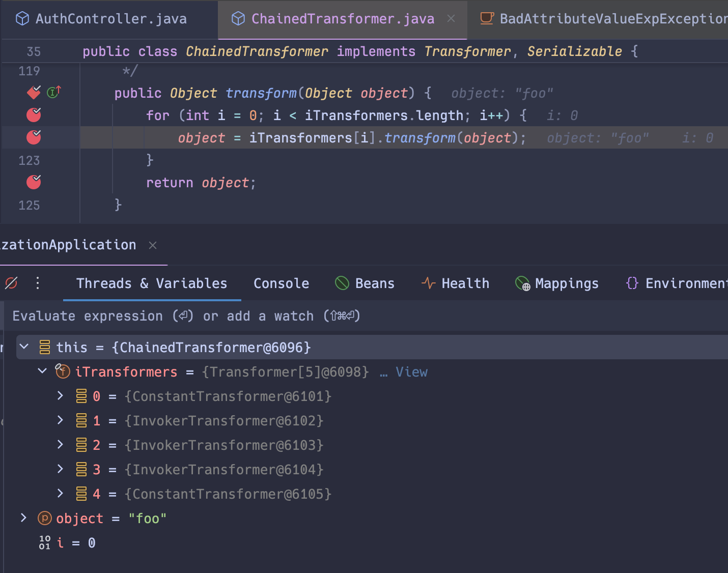
Task: Toggle the breakpoint on the return object line
Action: click(33, 182)
